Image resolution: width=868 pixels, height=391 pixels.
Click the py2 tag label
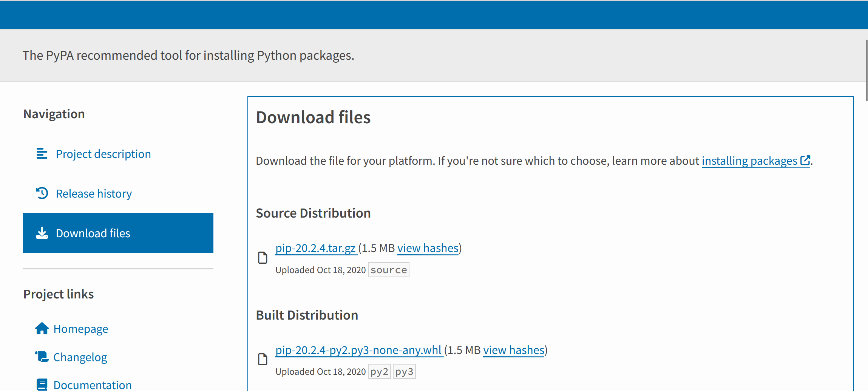(379, 372)
